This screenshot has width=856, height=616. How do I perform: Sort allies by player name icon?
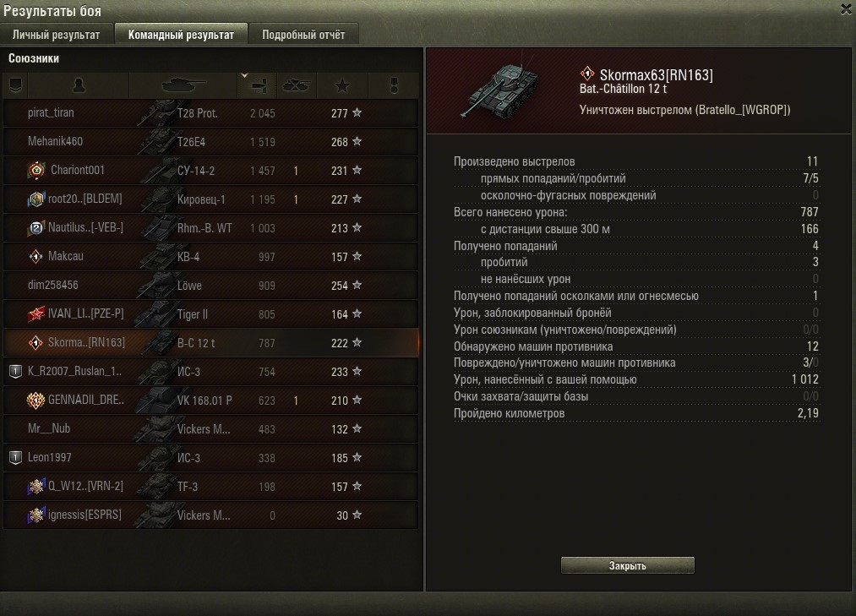(x=79, y=85)
